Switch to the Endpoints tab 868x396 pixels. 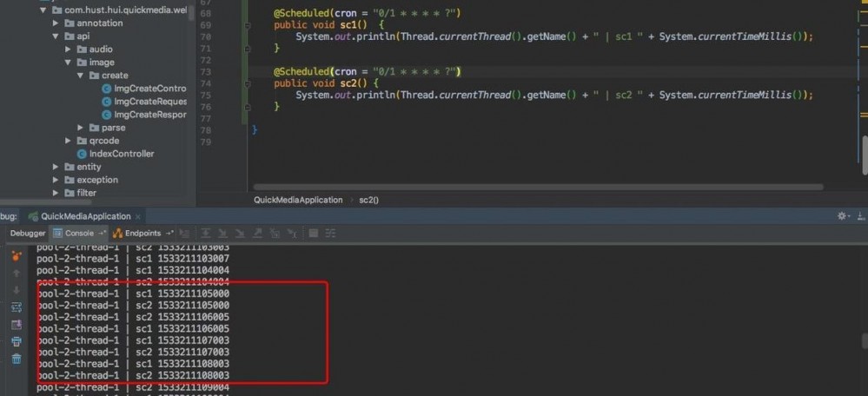(143, 234)
